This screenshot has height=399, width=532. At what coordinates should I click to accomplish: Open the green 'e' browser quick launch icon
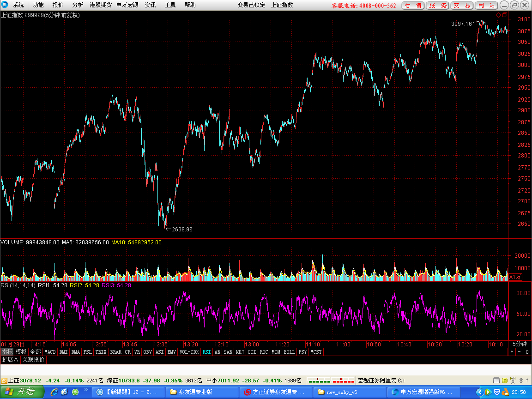tap(75, 392)
